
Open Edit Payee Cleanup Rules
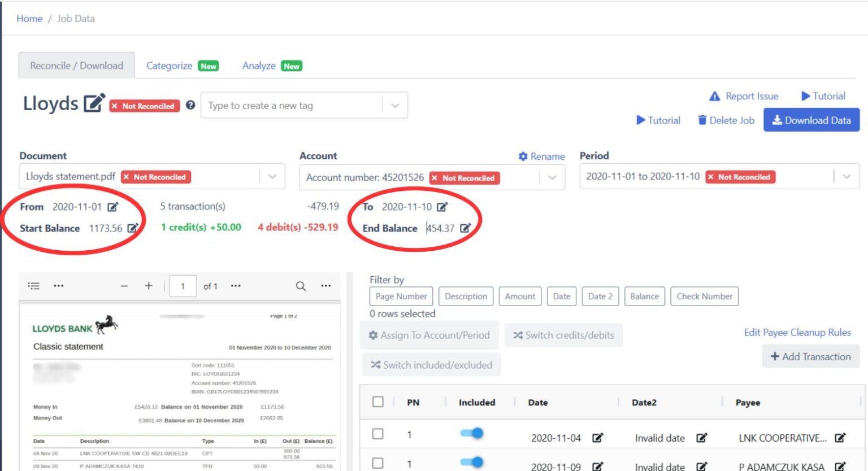pyautogui.click(x=796, y=333)
